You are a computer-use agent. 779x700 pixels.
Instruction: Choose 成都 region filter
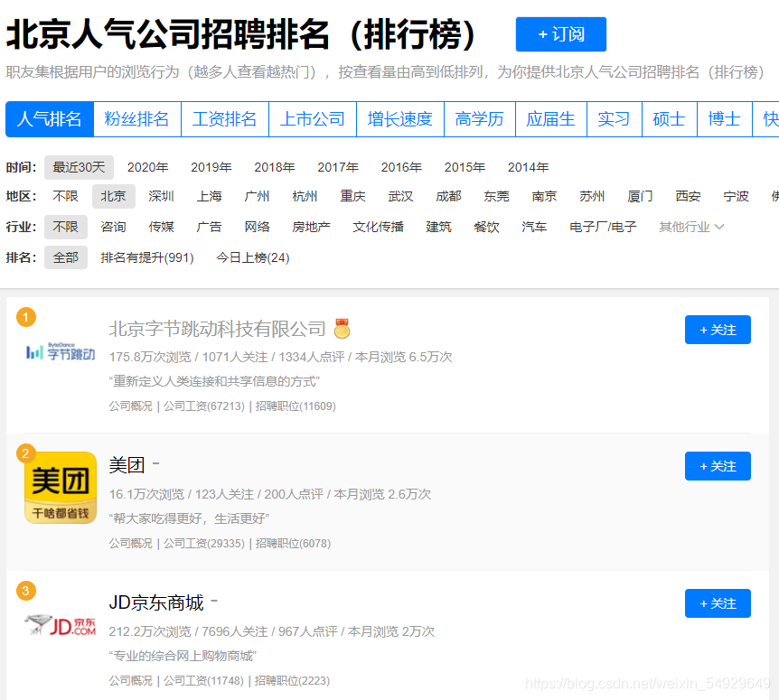point(448,196)
